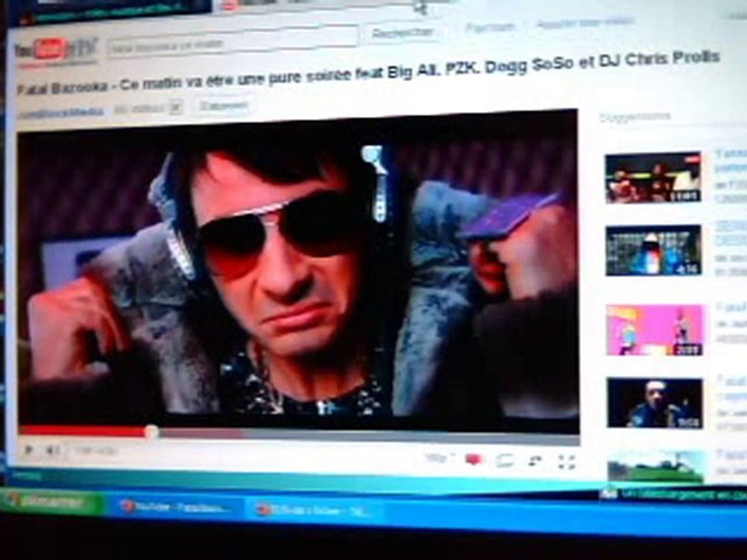Open the second suggested video thumbnail
This screenshot has width=747, height=560.
coord(654,250)
